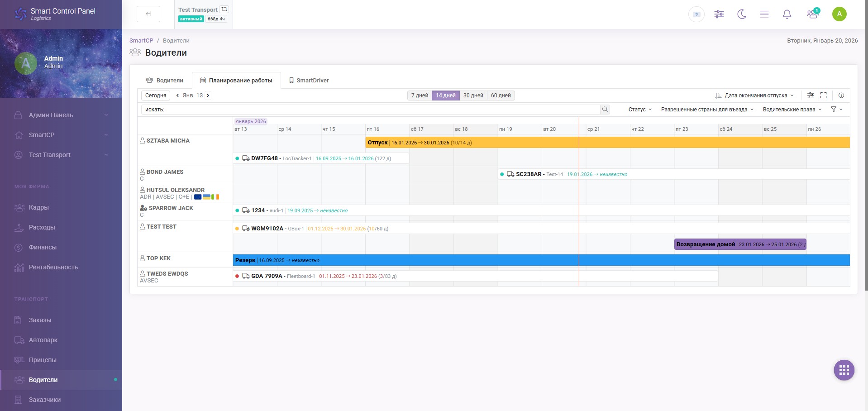Screen dimensions: 868x411
Task: Open driver BOND JAMES
Action: pos(165,172)
